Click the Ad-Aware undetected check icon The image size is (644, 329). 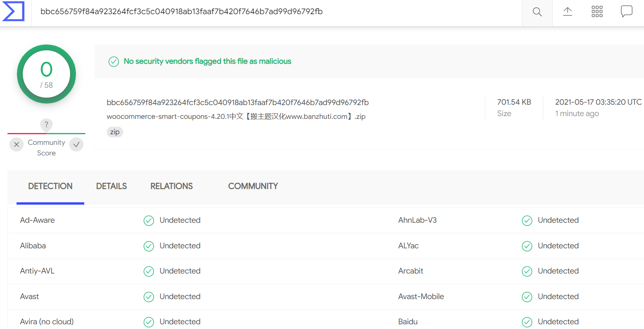[x=149, y=221]
